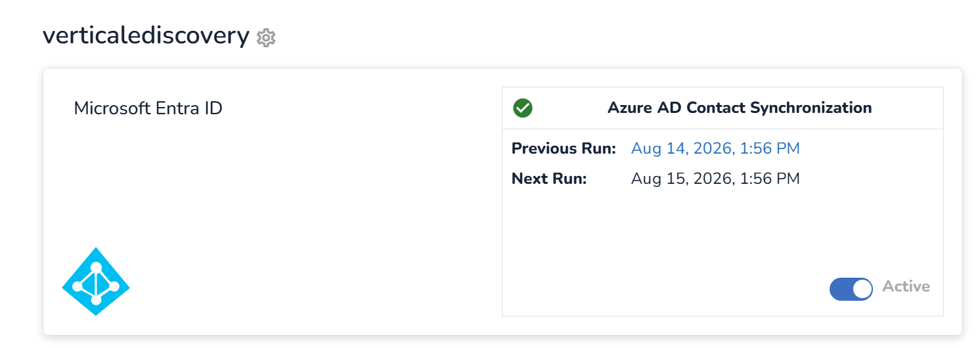Click the Previous Run label
This screenshot has height=348, width=980.
coord(564,148)
